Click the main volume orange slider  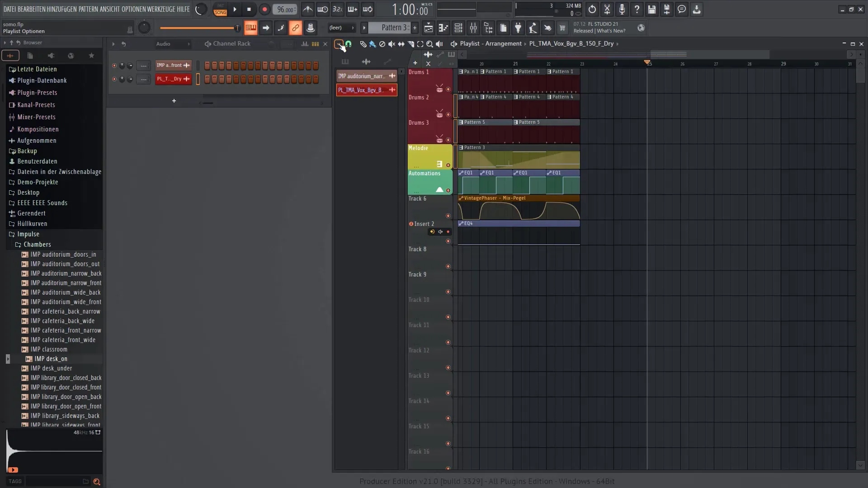click(199, 28)
